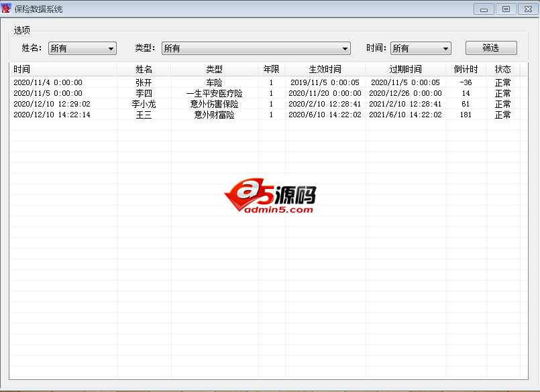Click the 车险 type cell
Viewport: 540px width, 392px height.
[x=214, y=82]
